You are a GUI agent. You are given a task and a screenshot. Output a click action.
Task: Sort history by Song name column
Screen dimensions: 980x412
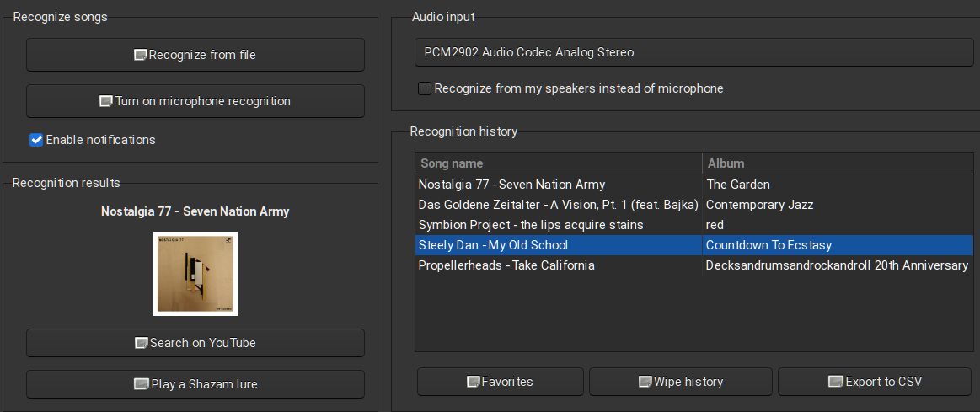tap(558, 163)
